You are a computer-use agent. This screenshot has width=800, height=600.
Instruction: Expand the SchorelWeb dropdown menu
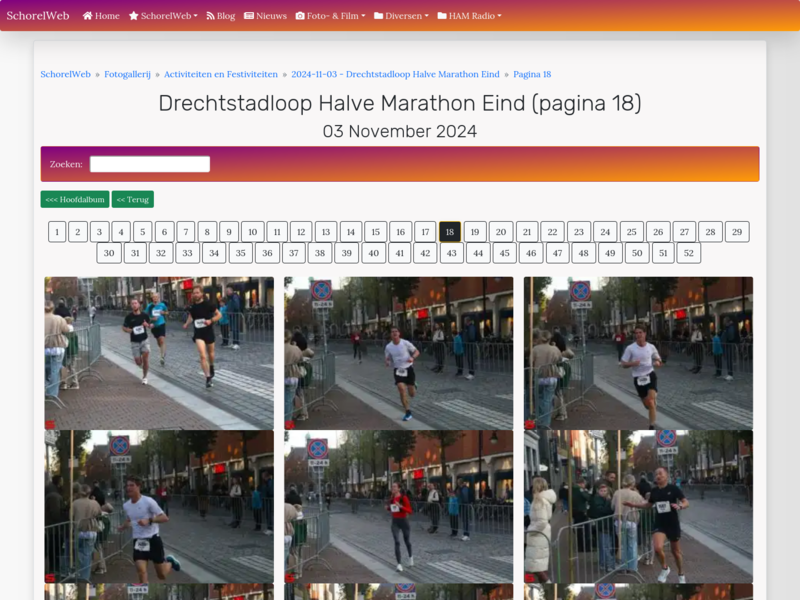coord(163,16)
